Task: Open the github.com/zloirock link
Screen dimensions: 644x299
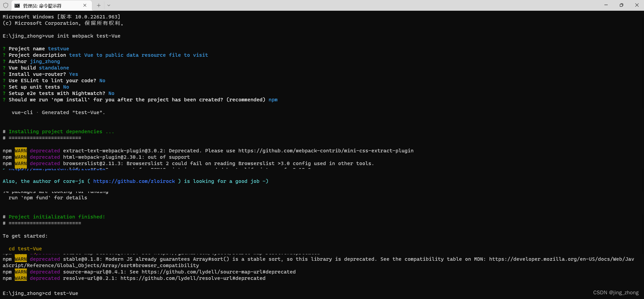Action: pyautogui.click(x=134, y=181)
